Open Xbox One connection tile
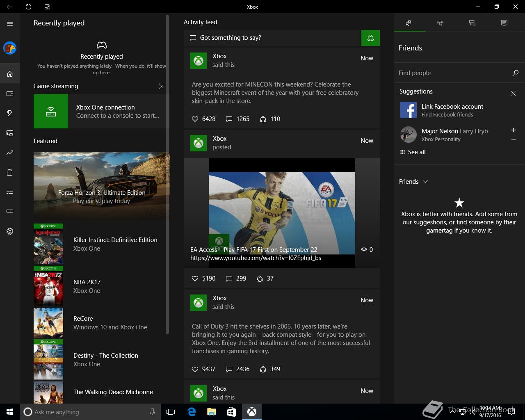Screen dimensions: 525x420 point(101,111)
